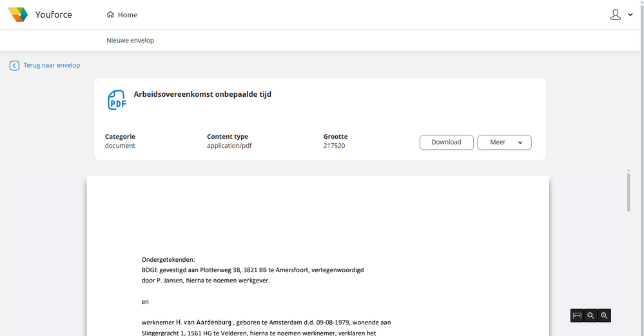Select the 'document' category value

coord(120,146)
